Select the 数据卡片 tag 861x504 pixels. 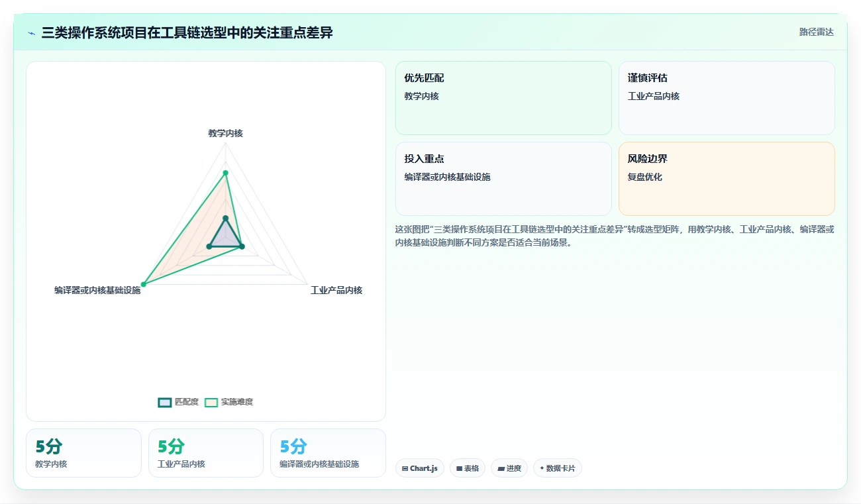(x=558, y=468)
